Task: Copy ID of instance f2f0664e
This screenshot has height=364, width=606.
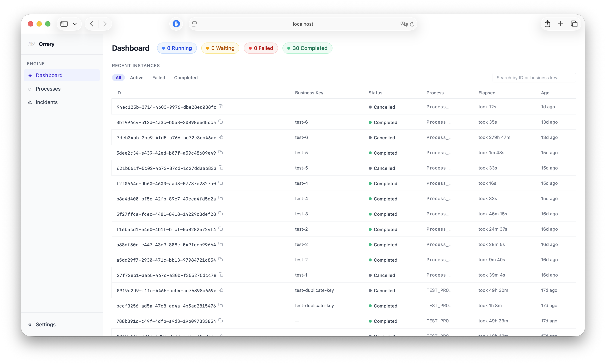Action: click(221, 183)
